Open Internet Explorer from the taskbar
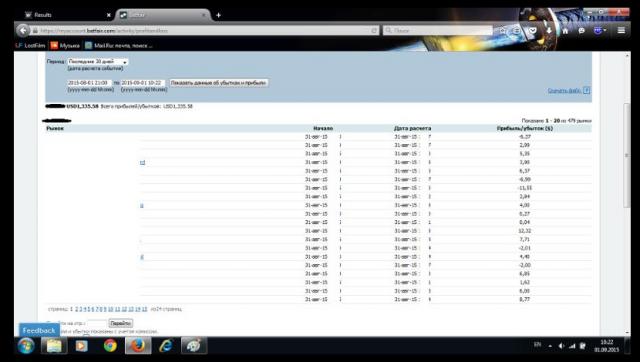 pos(166,346)
